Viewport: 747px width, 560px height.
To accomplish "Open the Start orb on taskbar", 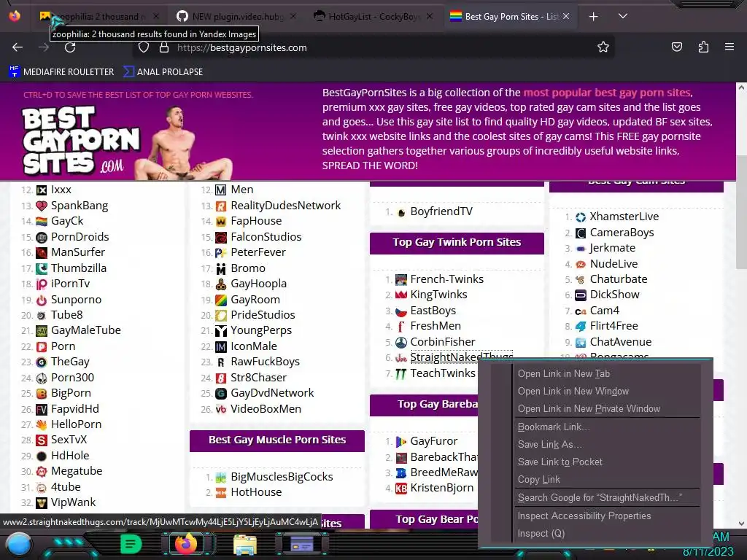I will [x=19, y=545].
